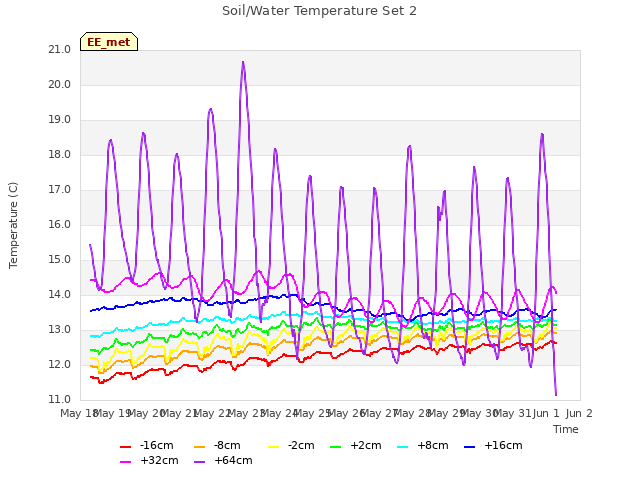The image size is (640, 480).
Task: Click the +64cm legend label
Action: [233, 460]
